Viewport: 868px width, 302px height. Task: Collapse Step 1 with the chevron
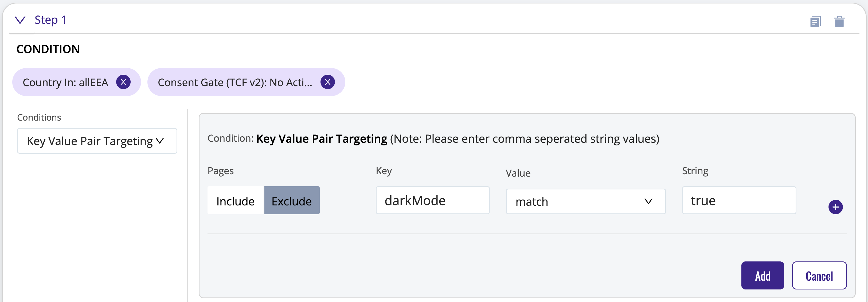pos(20,20)
